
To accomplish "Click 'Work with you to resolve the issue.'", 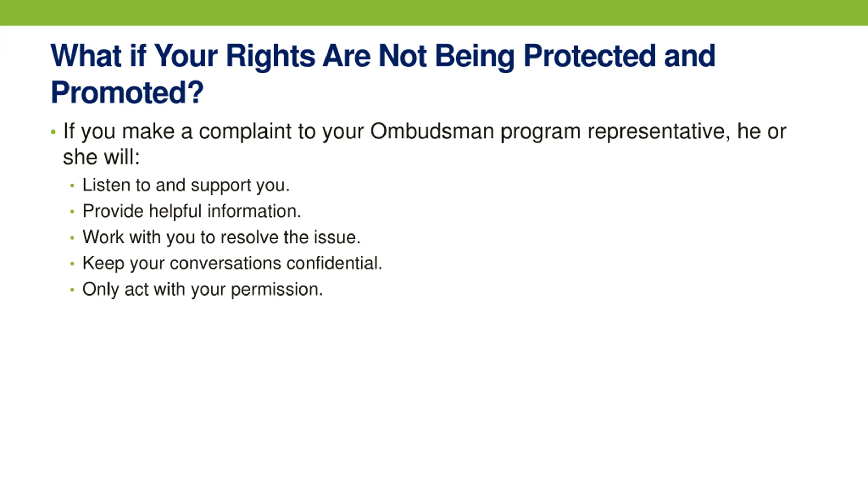I will click(x=221, y=237).
